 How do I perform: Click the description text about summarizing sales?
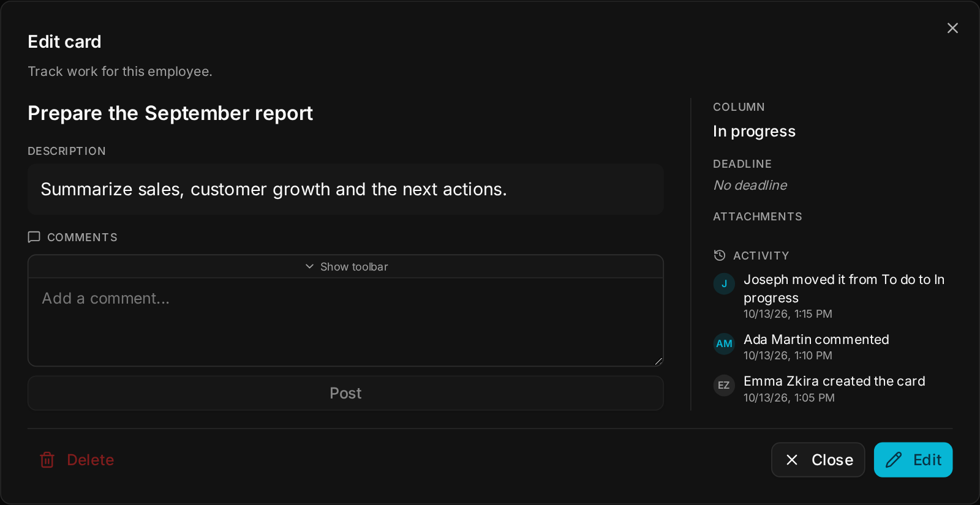click(x=274, y=189)
